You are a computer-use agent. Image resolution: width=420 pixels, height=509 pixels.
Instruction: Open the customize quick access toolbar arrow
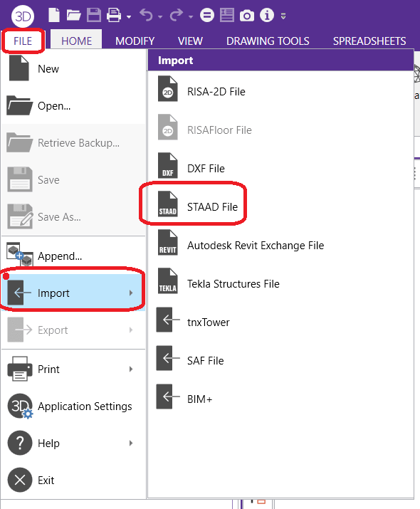click(283, 16)
